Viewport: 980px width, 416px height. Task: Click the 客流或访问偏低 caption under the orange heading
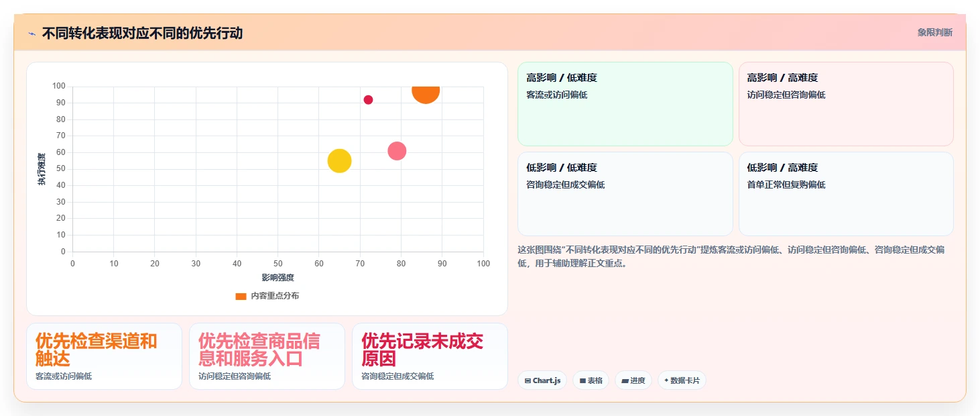[64, 376]
